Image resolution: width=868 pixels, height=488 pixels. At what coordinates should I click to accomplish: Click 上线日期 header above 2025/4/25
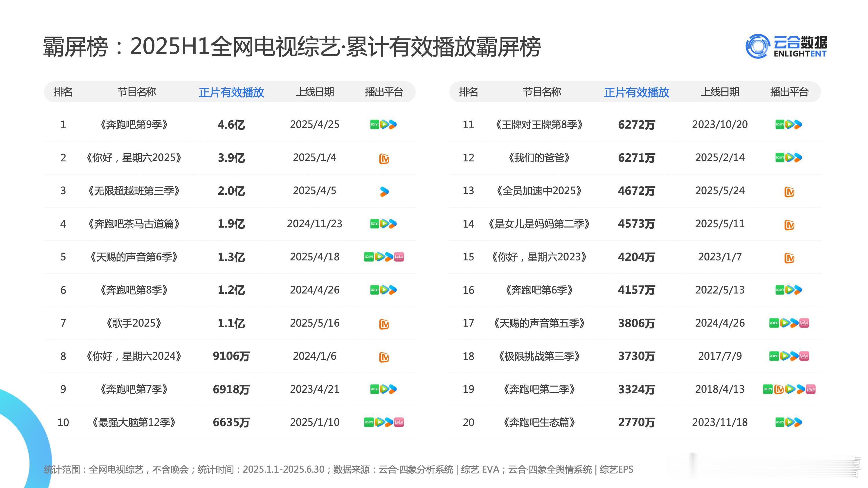click(x=315, y=92)
